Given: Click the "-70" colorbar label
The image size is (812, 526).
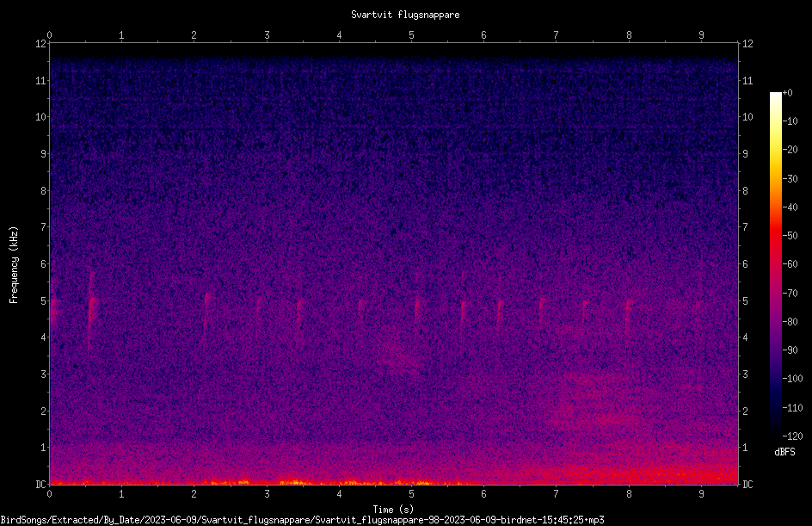Looking at the screenshot, I should click(790, 294).
